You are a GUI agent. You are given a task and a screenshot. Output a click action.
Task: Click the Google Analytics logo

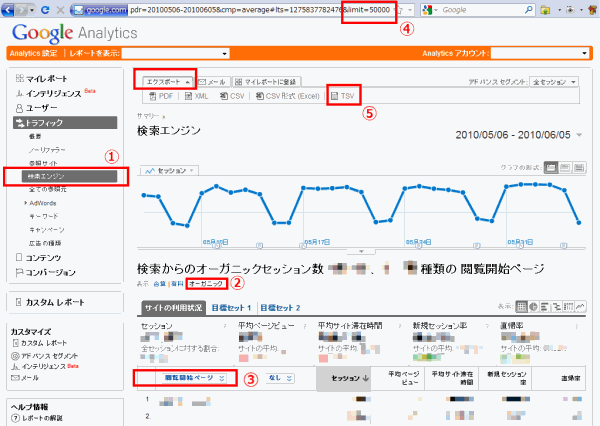pos(75,33)
